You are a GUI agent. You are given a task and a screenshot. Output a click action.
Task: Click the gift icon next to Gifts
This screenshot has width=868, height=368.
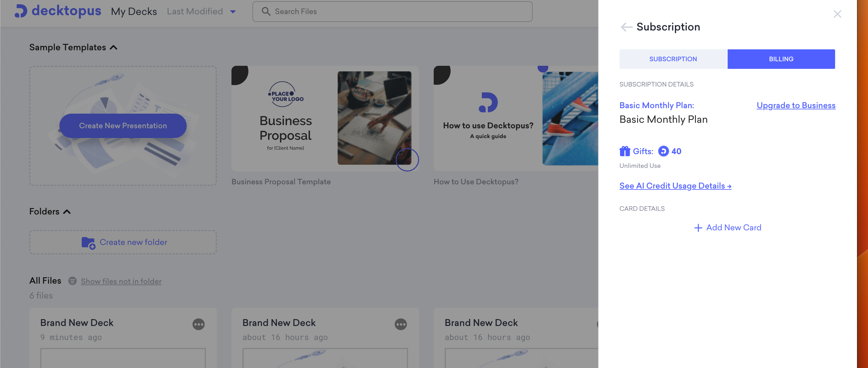pos(625,151)
